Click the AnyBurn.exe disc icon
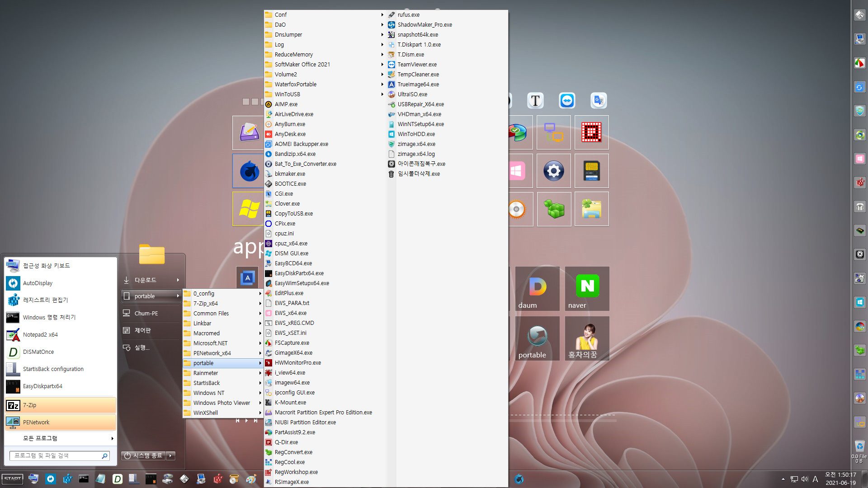The height and width of the screenshot is (488, 868). tap(269, 124)
